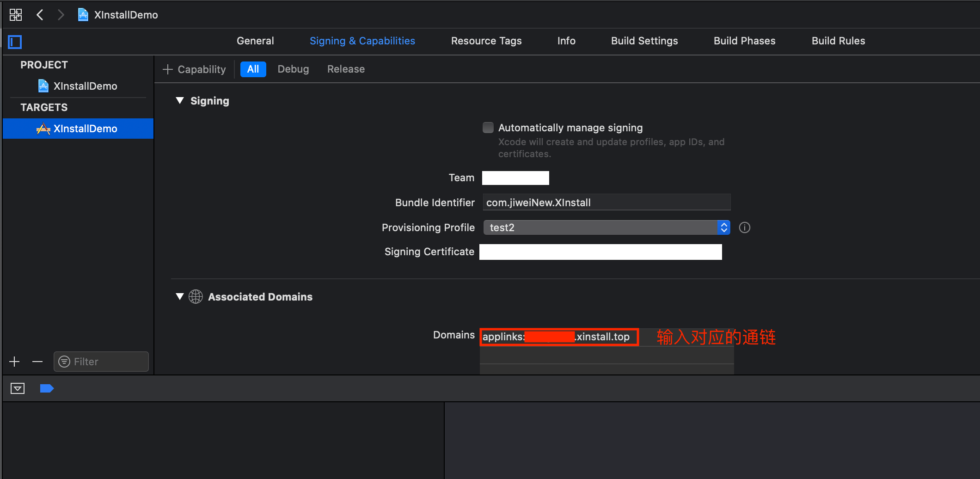This screenshot has height=479, width=980.
Task: Click the Associated Domains globe icon
Action: coord(195,296)
